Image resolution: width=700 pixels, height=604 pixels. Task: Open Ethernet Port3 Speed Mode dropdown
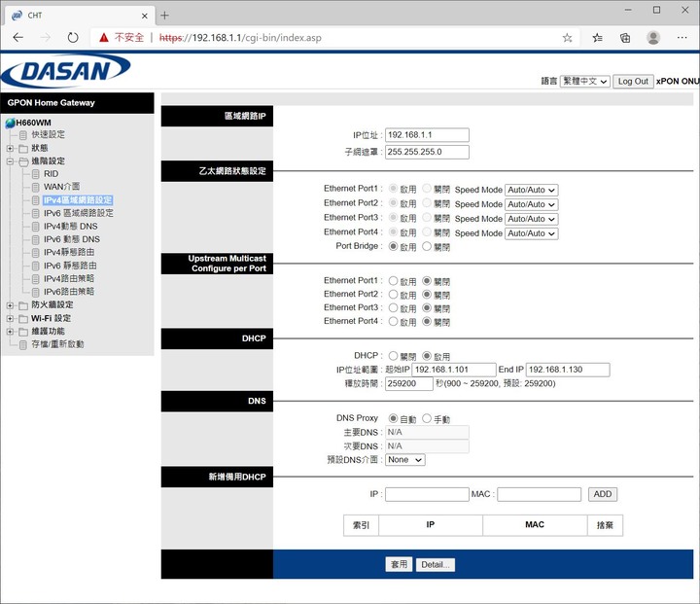click(x=531, y=219)
